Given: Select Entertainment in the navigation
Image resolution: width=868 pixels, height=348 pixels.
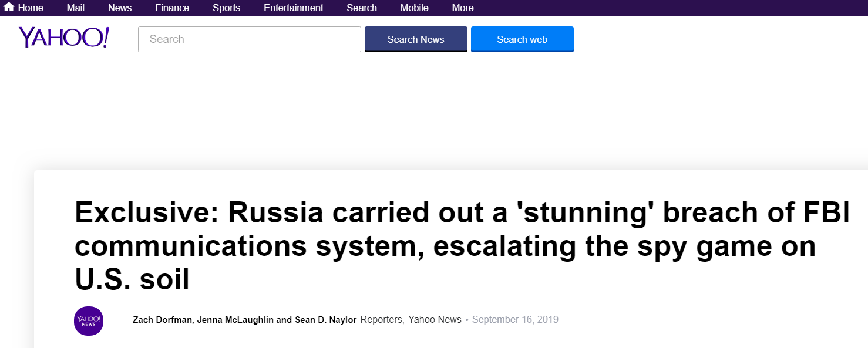Looking at the screenshot, I should click(293, 8).
